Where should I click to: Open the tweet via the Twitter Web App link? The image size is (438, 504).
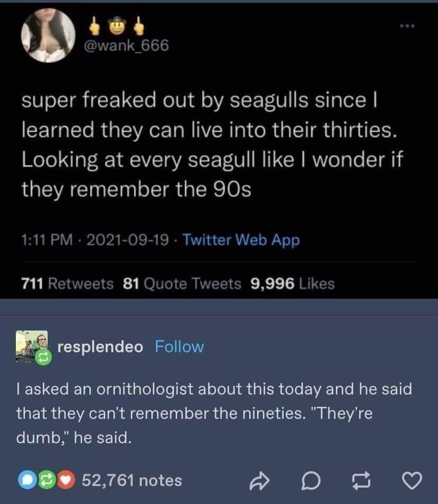pyautogui.click(x=241, y=240)
